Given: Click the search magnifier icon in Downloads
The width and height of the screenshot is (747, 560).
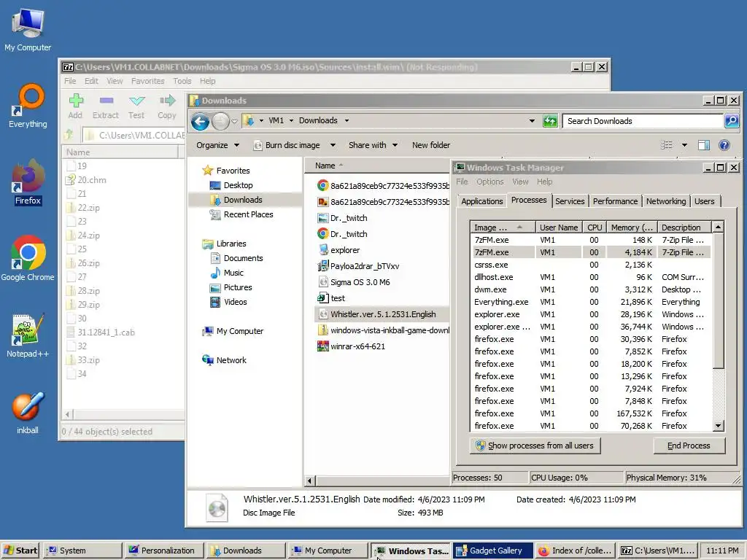Looking at the screenshot, I should [x=731, y=120].
